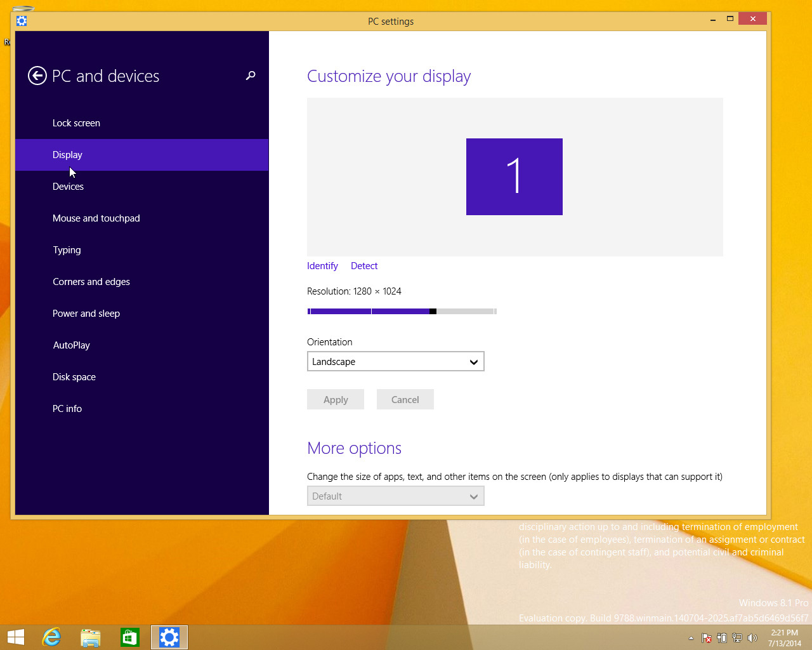Open the search magnifier in PC settings

250,76
